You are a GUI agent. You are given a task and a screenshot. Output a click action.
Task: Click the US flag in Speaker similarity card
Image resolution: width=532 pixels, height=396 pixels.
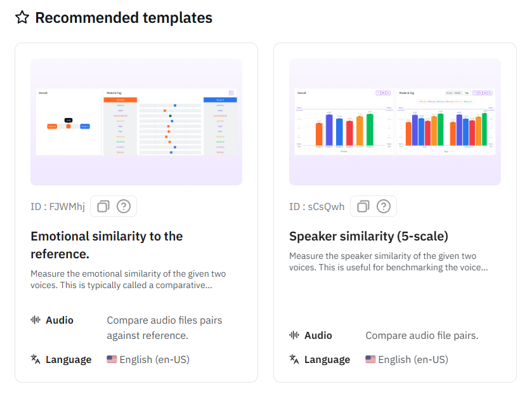click(x=370, y=359)
